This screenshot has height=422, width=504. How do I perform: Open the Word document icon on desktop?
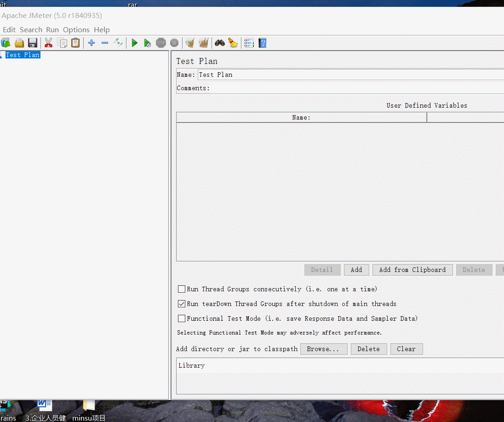pos(45,405)
